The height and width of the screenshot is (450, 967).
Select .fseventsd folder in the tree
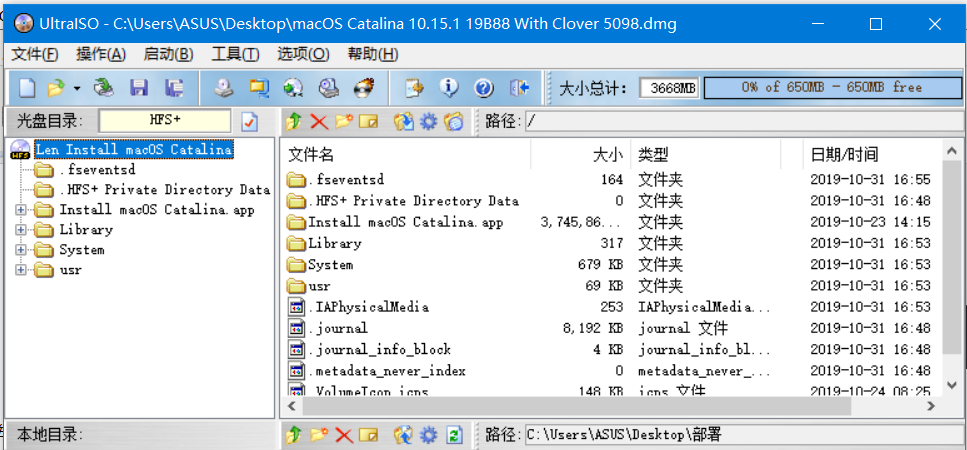pos(97,170)
